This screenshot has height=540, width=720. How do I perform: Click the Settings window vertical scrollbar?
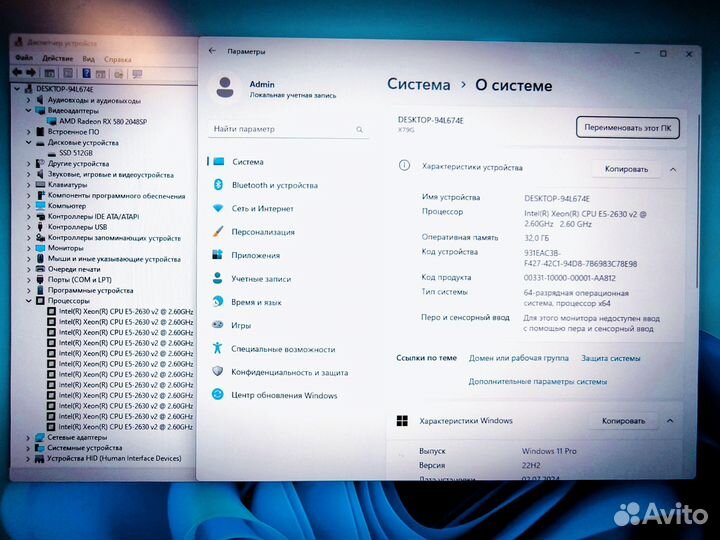(x=698, y=202)
